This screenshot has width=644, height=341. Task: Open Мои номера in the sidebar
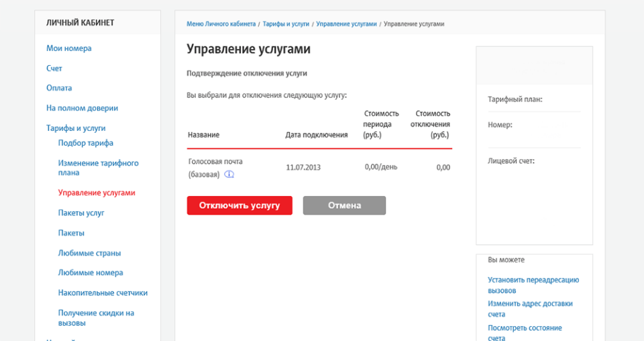pos(68,48)
